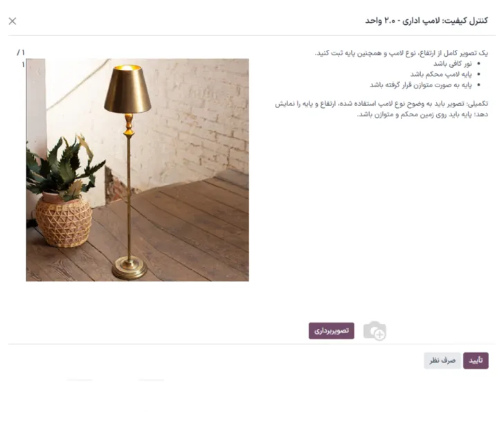Confirm the check with تأیید button

[x=476, y=361]
